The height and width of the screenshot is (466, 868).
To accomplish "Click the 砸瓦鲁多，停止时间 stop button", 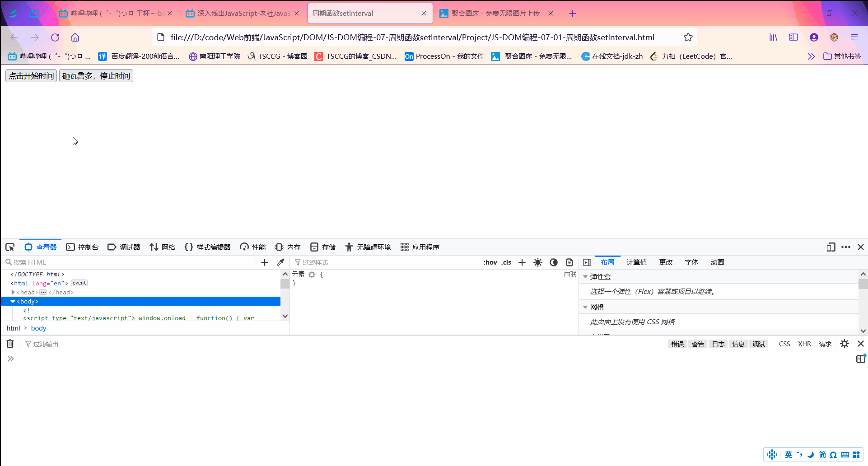I will pos(96,76).
